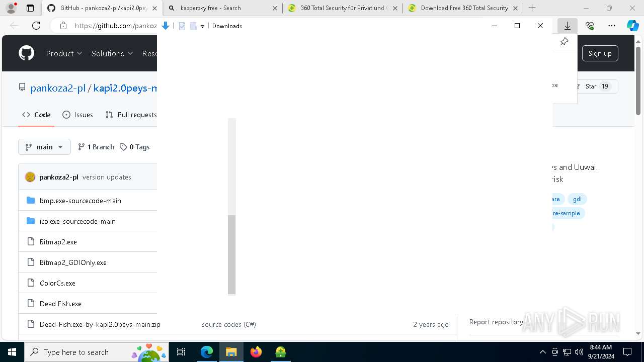Open the Code tab of the repository
The height and width of the screenshot is (362, 644).
[x=36, y=115]
